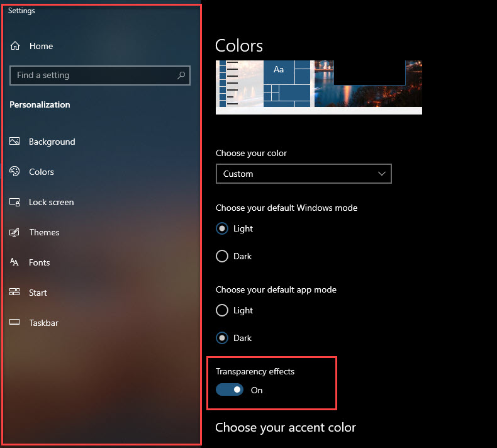Click the Start menu list in preview
The height and width of the screenshot is (448, 497).
pyautogui.click(x=232, y=84)
